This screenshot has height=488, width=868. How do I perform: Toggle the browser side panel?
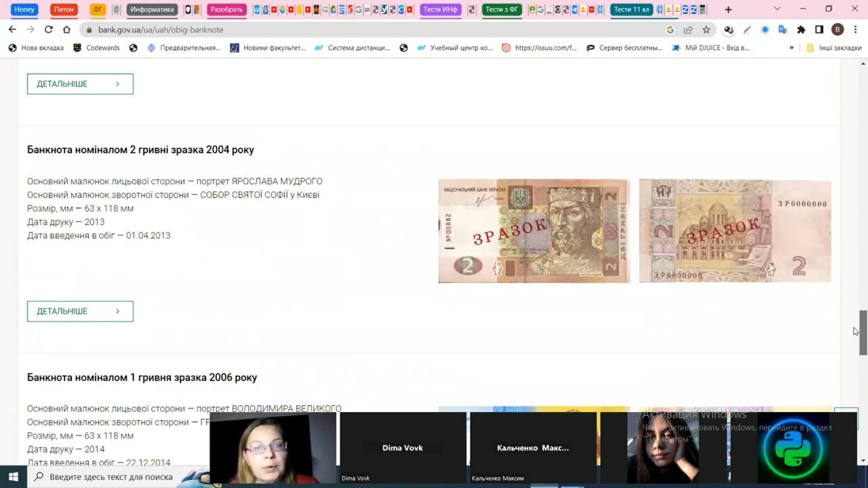click(819, 30)
